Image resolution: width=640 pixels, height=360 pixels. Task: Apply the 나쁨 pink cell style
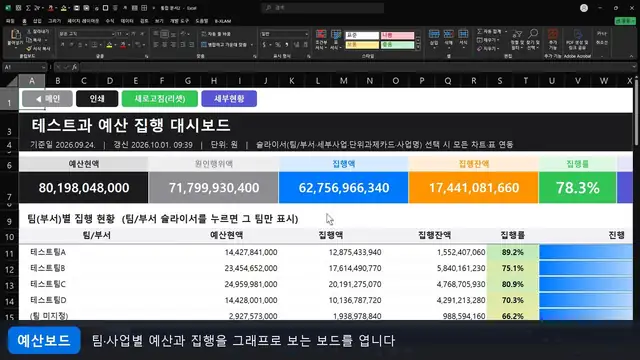(397, 36)
